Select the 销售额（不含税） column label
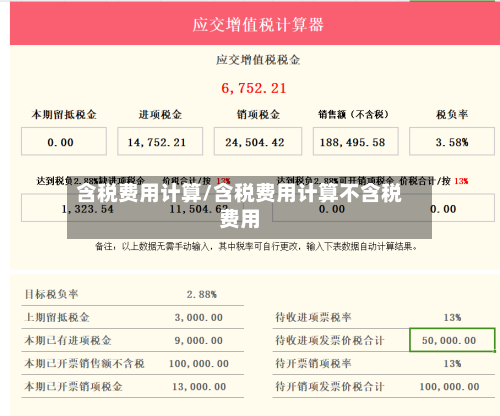500x416 pixels. click(x=353, y=114)
